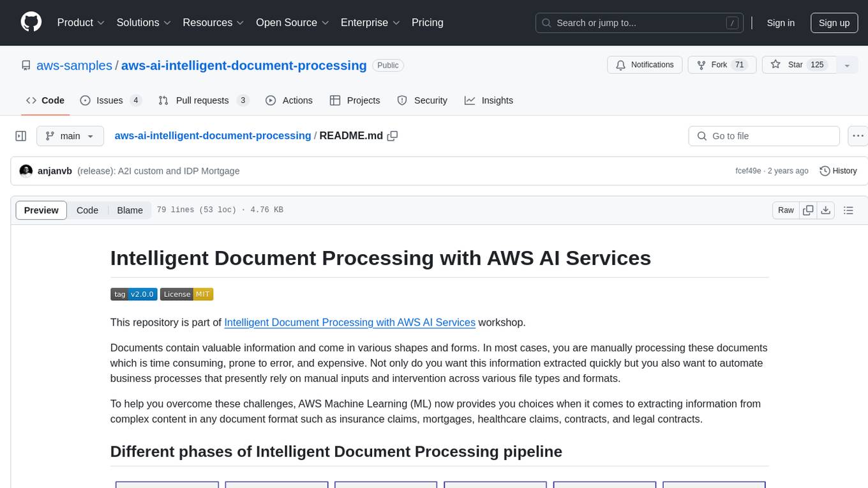The image size is (868, 488).
Task: Click the Public visibility label
Action: click(388, 65)
